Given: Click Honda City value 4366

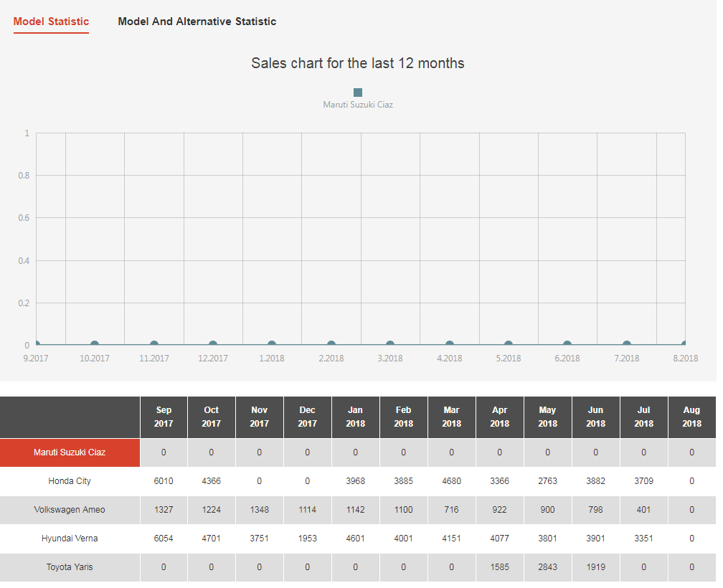Looking at the screenshot, I should point(211,481).
